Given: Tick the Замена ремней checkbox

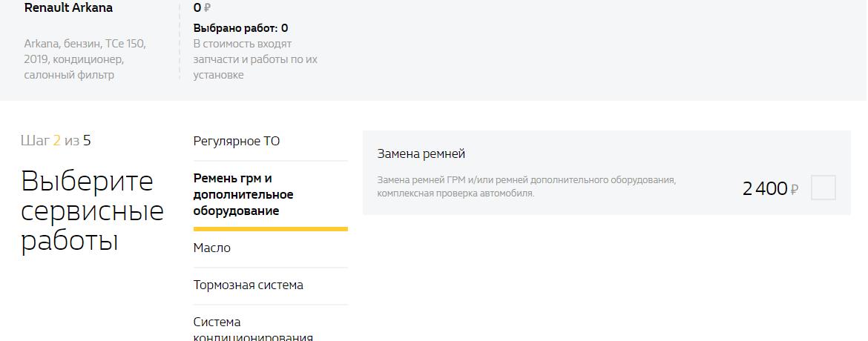Looking at the screenshot, I should pyautogui.click(x=823, y=188).
